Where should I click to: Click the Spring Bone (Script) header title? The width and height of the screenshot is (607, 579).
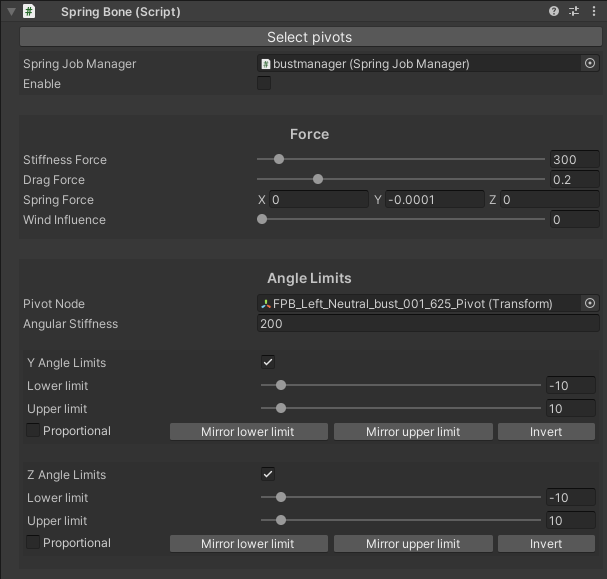120,12
